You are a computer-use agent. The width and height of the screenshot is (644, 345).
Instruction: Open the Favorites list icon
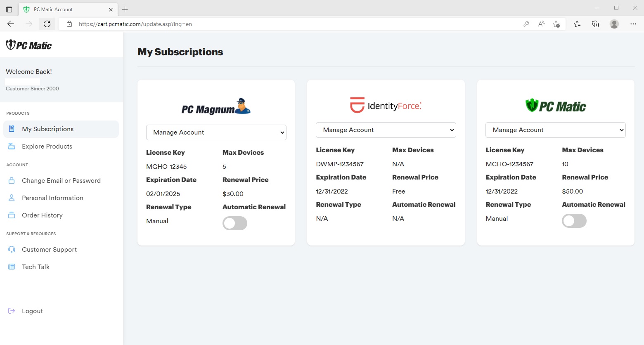pos(577,24)
